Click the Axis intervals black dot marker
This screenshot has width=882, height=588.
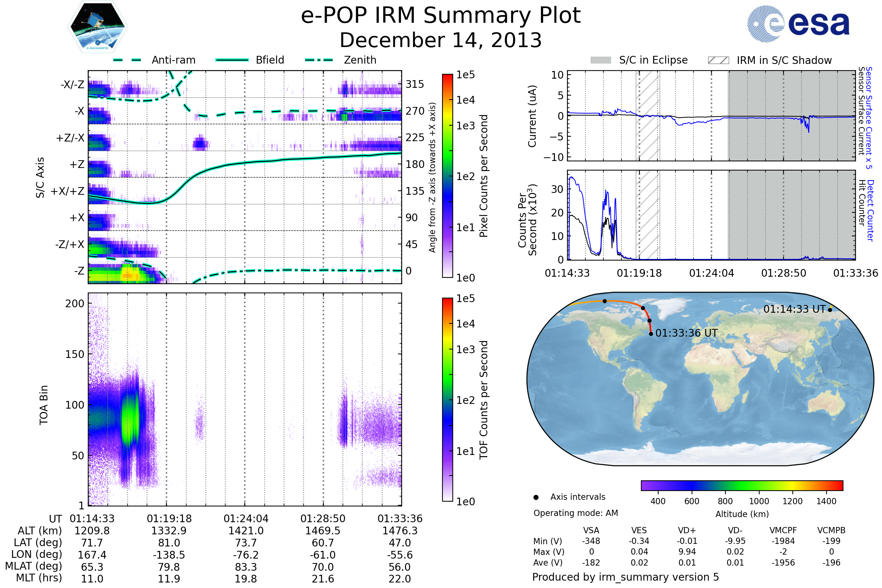click(536, 497)
